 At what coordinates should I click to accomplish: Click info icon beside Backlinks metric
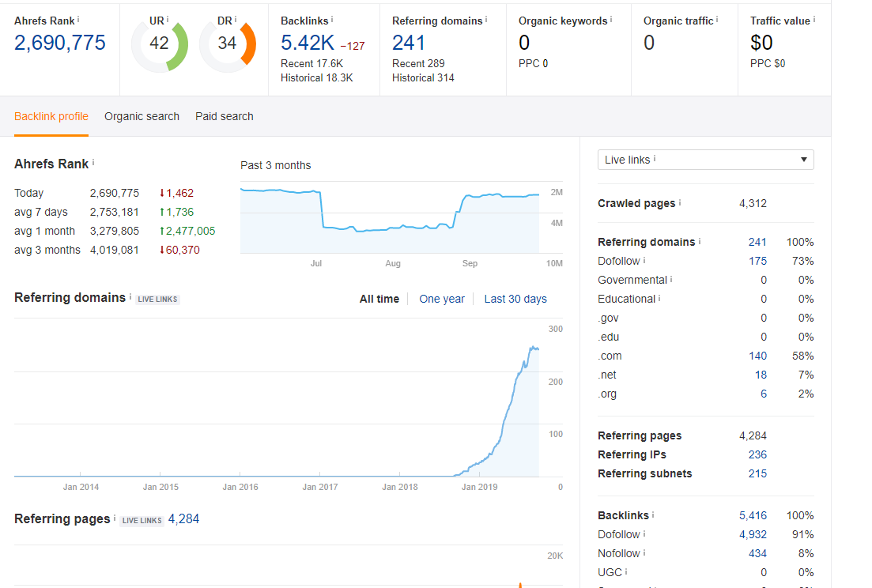click(x=332, y=20)
